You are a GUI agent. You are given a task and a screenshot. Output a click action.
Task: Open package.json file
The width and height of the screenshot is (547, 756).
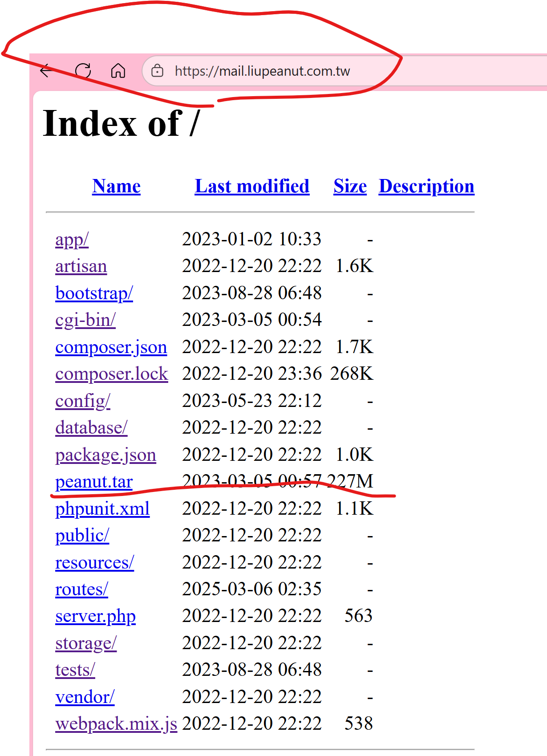pyautogui.click(x=106, y=455)
